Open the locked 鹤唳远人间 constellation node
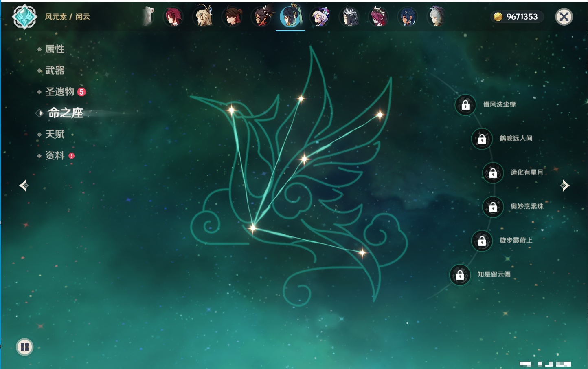 coord(482,139)
